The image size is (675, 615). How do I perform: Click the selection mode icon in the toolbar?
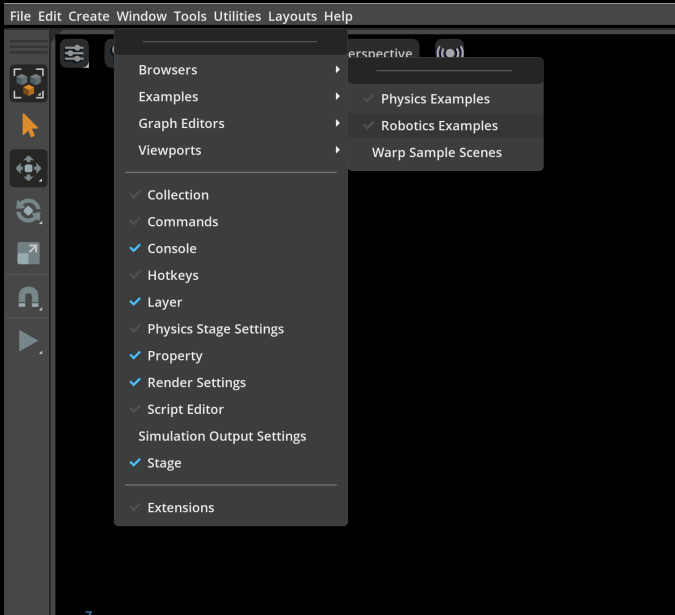click(28, 84)
